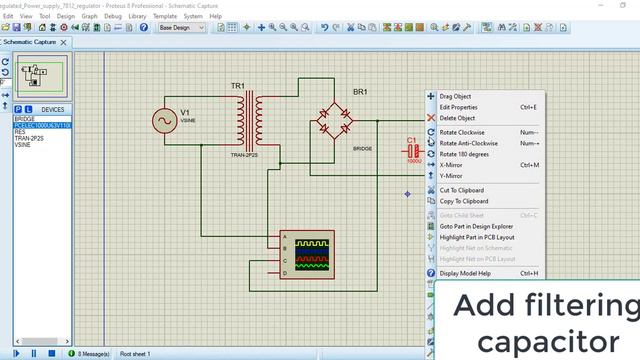The width and height of the screenshot is (640, 360).
Task: Click the Block Copy icon
Action: (x=387, y=27)
